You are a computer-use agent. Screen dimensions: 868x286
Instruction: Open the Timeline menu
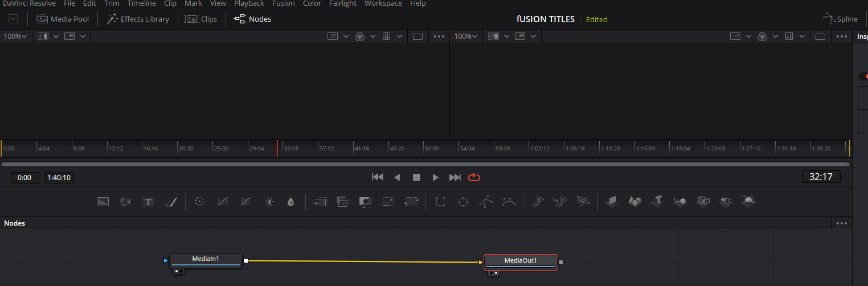(x=141, y=3)
